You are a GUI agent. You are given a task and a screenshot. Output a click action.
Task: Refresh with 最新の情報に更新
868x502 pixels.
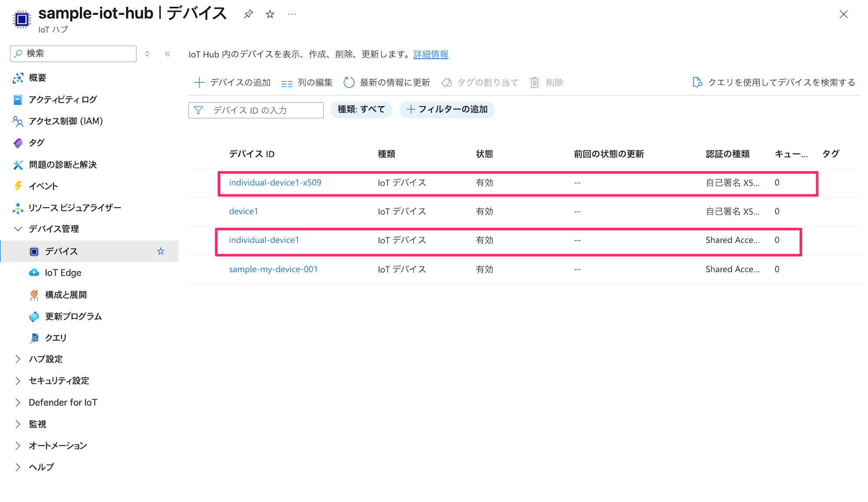[x=387, y=82]
